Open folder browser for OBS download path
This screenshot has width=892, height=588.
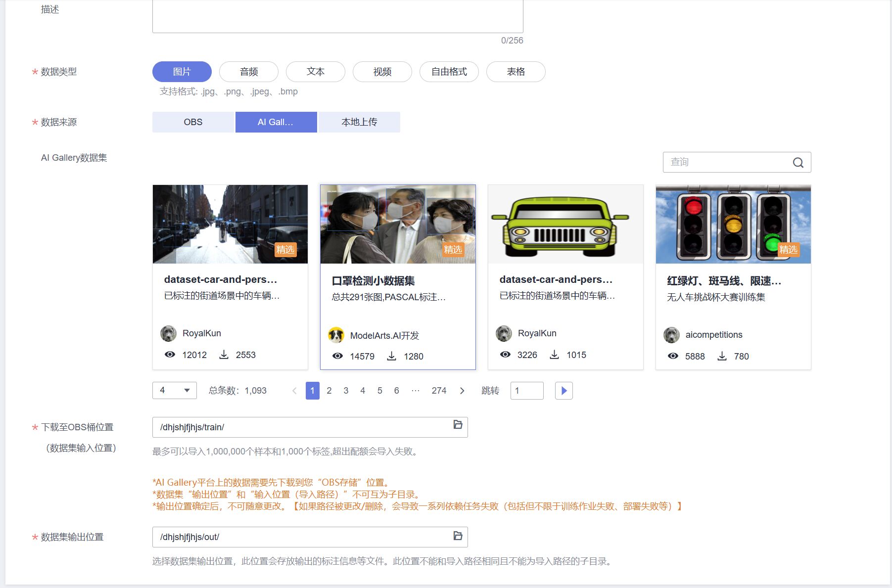tap(458, 425)
